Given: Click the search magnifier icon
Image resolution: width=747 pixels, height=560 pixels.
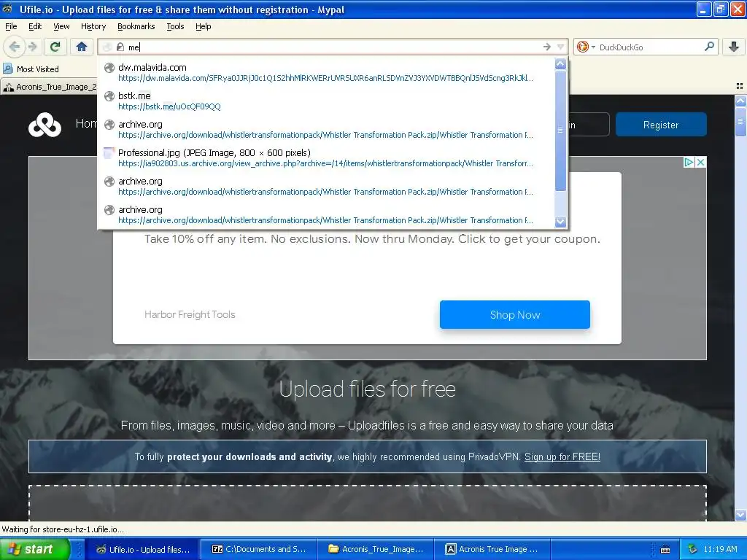Looking at the screenshot, I should tap(709, 47).
